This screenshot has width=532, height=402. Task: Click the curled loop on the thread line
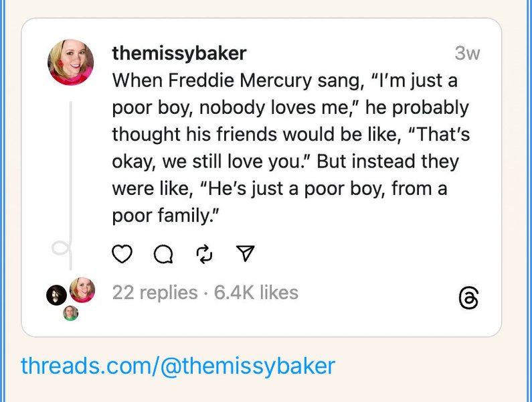(62, 249)
